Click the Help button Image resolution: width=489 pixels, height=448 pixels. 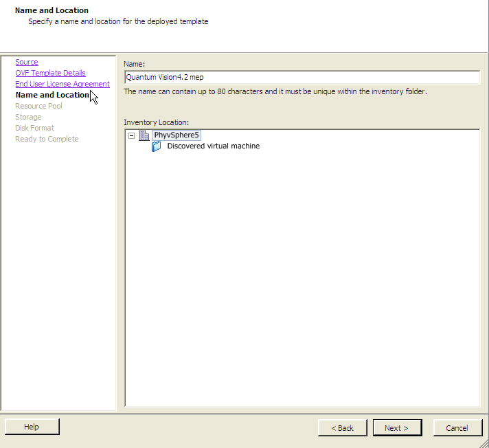click(x=32, y=427)
